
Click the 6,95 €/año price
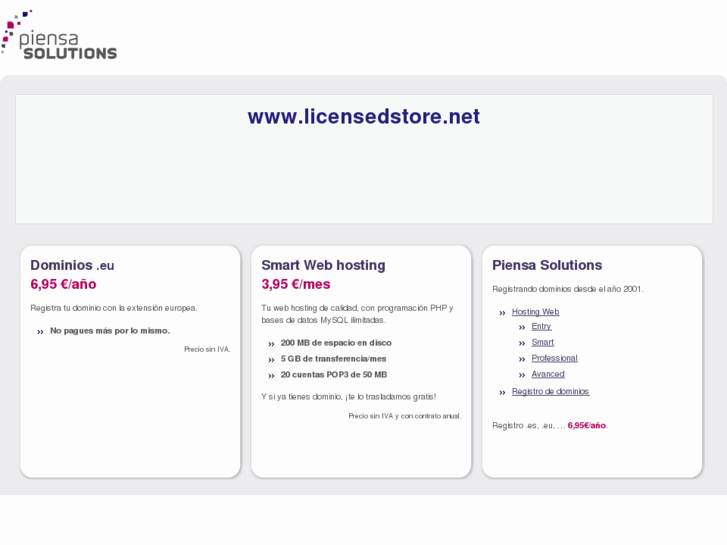64,284
